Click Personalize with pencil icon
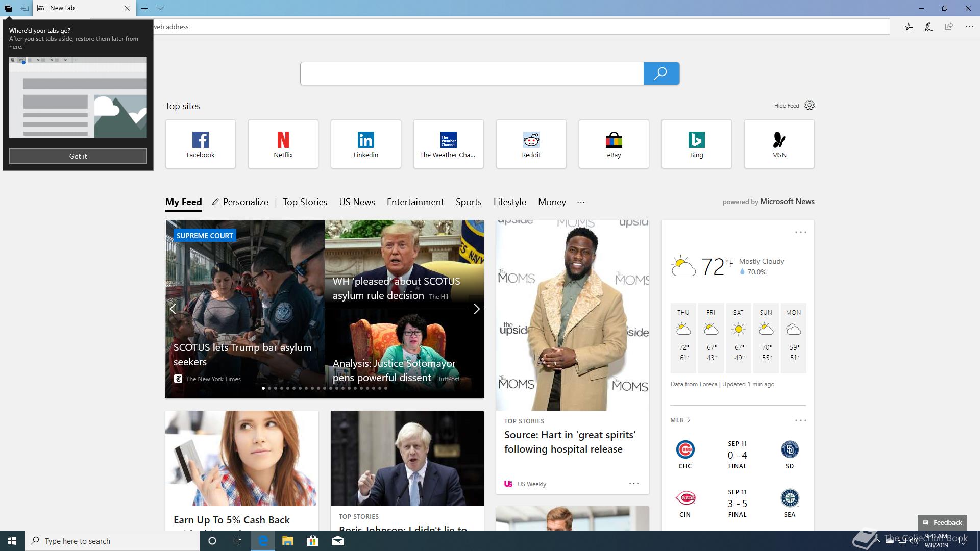980x551 pixels. pyautogui.click(x=240, y=202)
